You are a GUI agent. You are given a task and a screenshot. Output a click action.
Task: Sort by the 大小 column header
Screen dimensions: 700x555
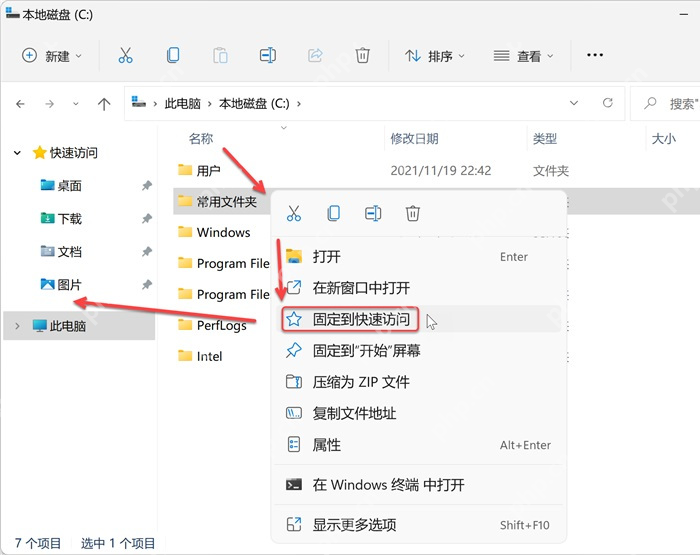(x=663, y=138)
